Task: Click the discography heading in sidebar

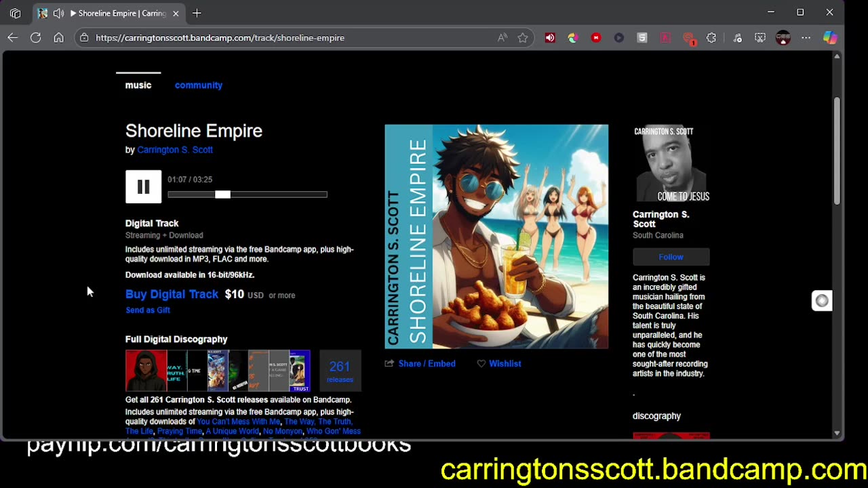Action: (x=656, y=416)
